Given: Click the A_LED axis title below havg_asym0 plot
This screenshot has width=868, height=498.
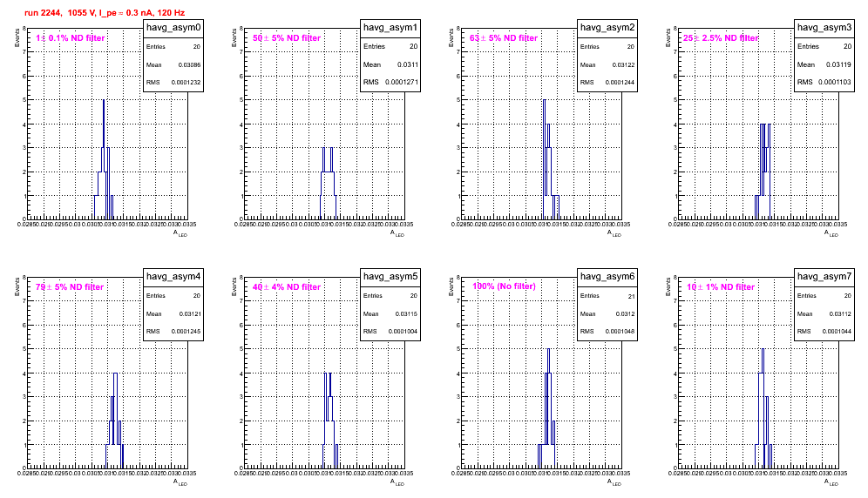Looking at the screenshot, I should [180, 233].
